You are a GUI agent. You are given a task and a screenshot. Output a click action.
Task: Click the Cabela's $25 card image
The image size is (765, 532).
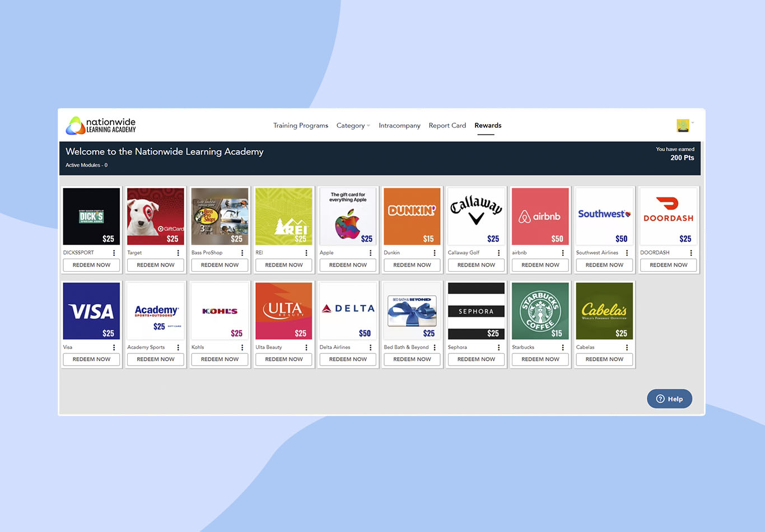pyautogui.click(x=604, y=311)
